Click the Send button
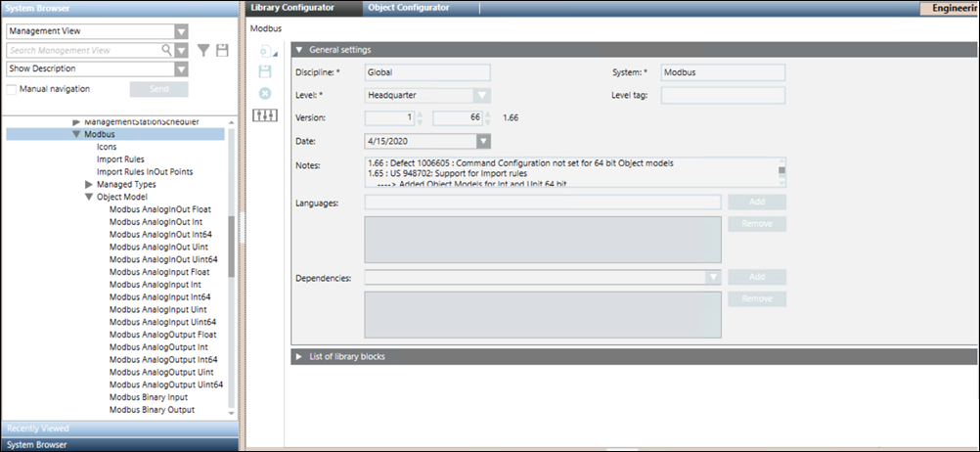Viewport: 980px width, 452px height. pos(158,89)
